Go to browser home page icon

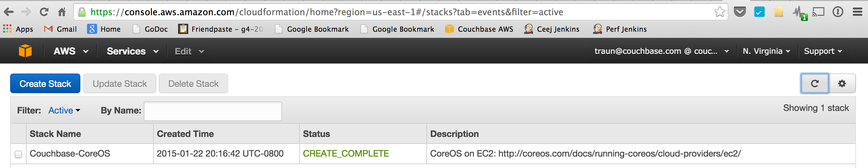click(x=62, y=12)
